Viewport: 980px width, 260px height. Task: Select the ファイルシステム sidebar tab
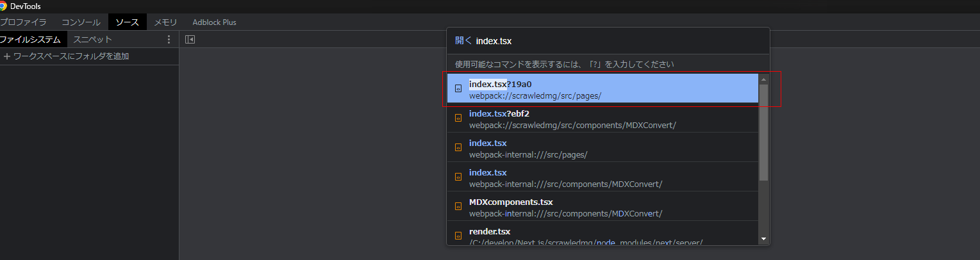(x=31, y=40)
